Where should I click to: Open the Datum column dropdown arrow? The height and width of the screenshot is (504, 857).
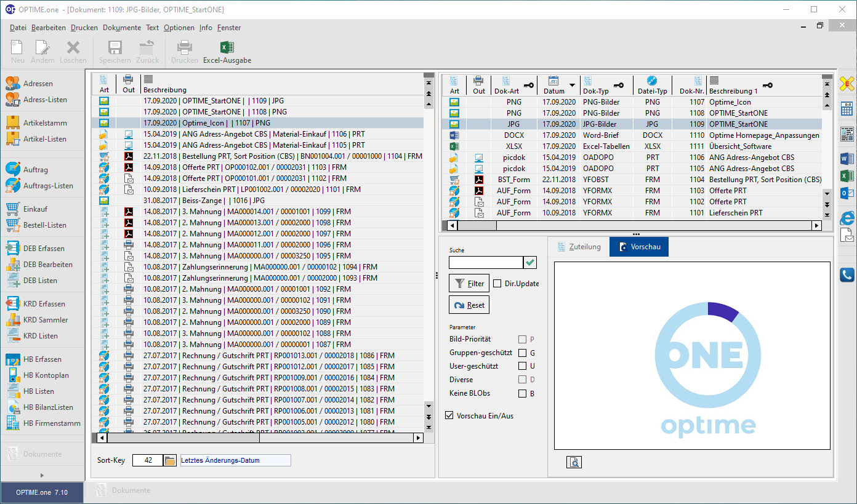point(573,86)
